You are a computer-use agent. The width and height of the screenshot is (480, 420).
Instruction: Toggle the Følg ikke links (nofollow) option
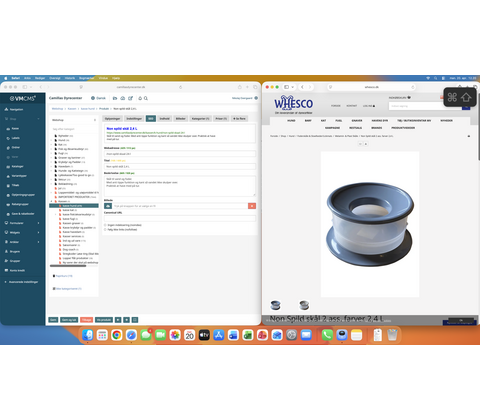pos(105,230)
